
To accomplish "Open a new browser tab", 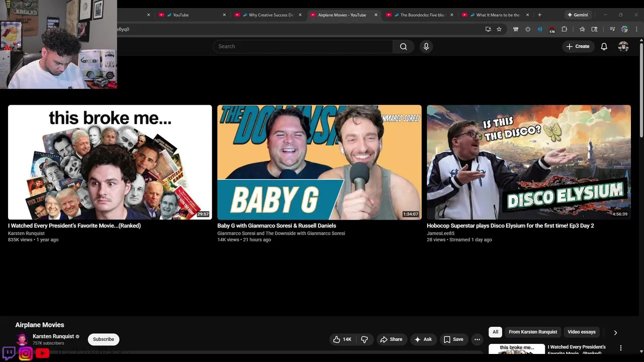I will pos(539,15).
